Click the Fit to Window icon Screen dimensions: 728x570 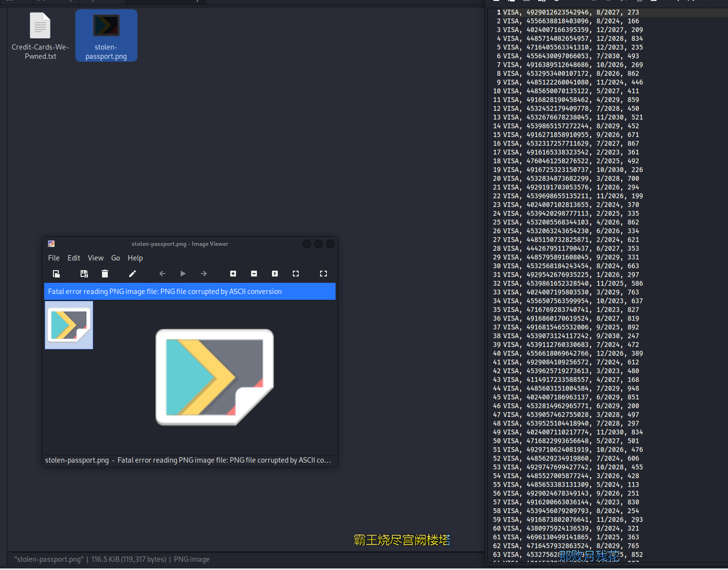296,274
